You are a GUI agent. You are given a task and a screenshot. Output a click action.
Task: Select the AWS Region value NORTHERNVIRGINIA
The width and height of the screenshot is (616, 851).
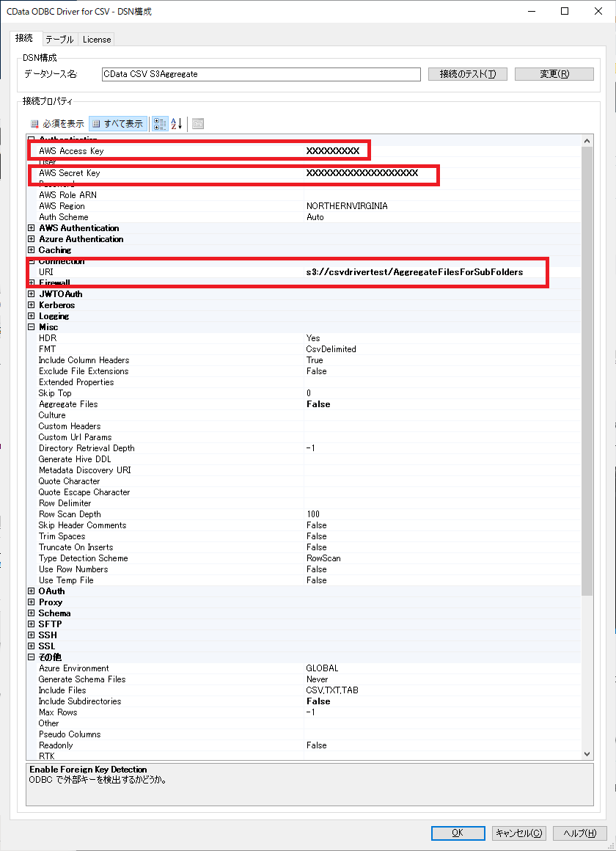coord(347,206)
